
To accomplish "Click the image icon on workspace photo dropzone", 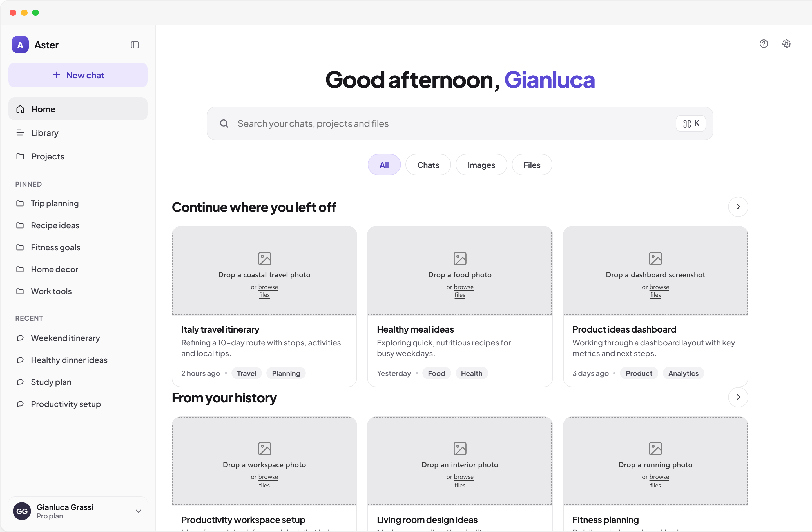I will pyautogui.click(x=264, y=449).
